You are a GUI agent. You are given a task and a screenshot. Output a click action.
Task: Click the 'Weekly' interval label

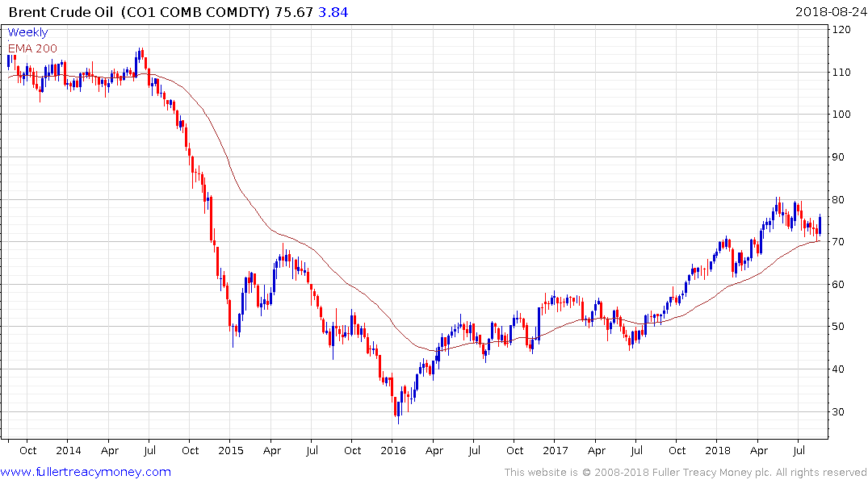point(27,32)
